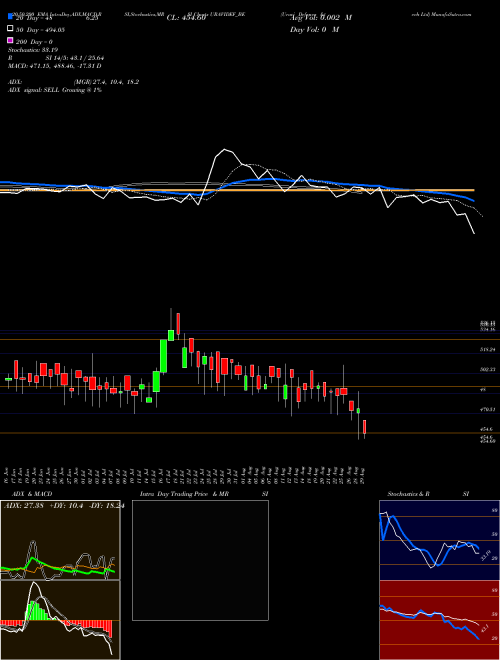The height and width of the screenshot is (660, 500).
Task: Open the MACD histogram chart thumbnail
Action: [x=60, y=620]
